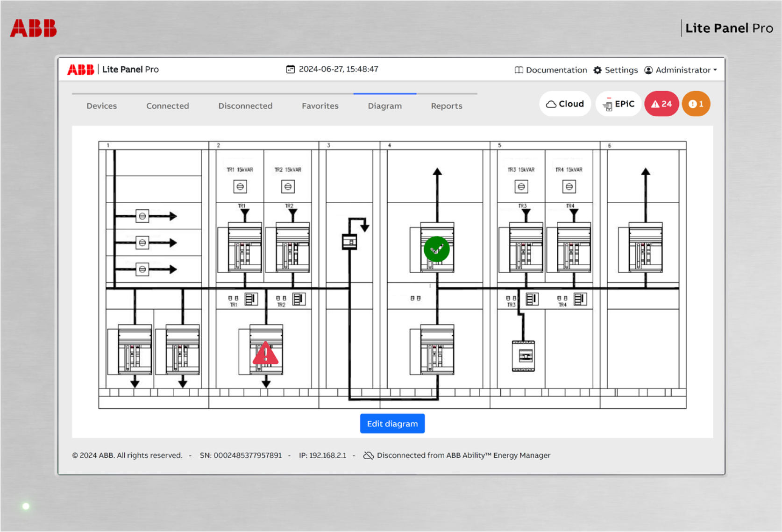Select the small meter device in section 3
782x532 pixels.
(349, 241)
